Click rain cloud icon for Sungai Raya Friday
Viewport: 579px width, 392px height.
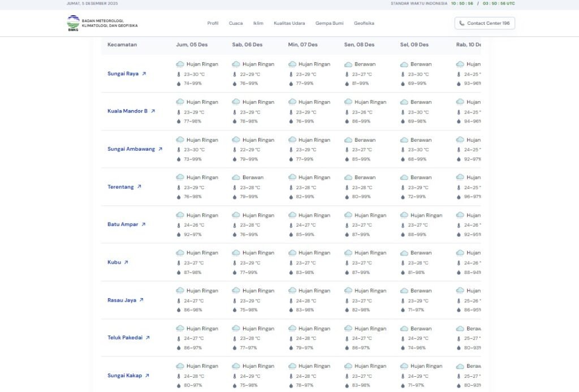click(x=180, y=64)
